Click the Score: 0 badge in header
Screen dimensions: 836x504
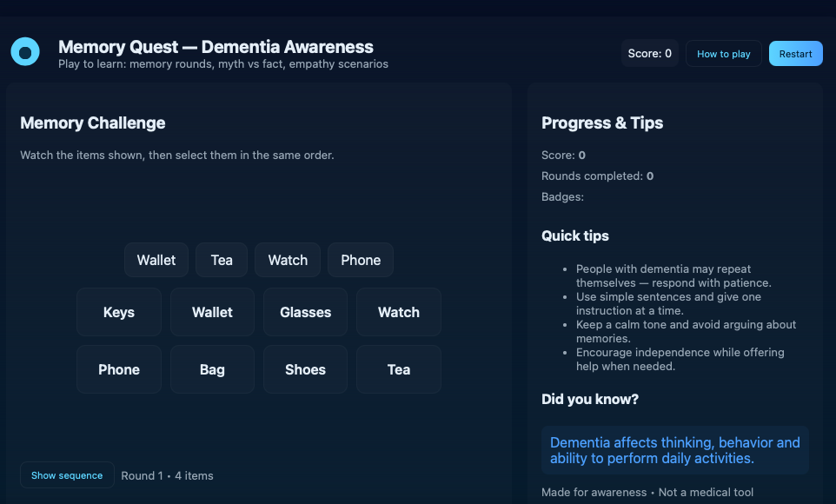[x=650, y=54]
